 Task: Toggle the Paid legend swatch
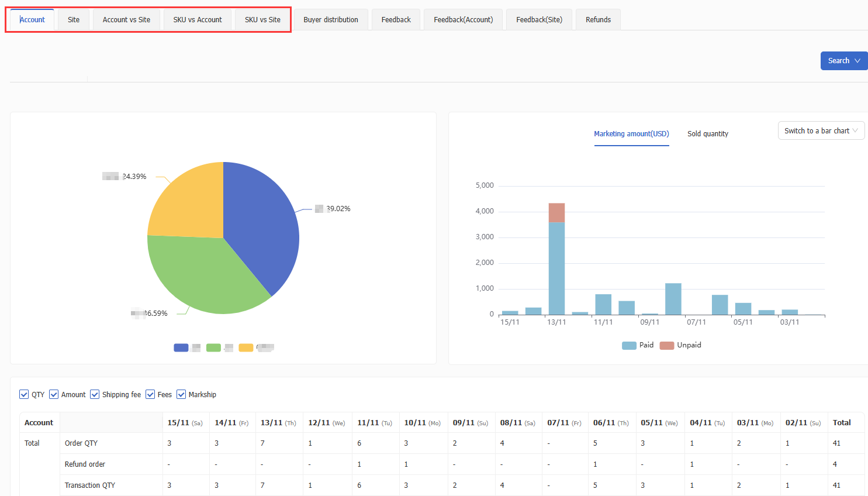(x=629, y=345)
